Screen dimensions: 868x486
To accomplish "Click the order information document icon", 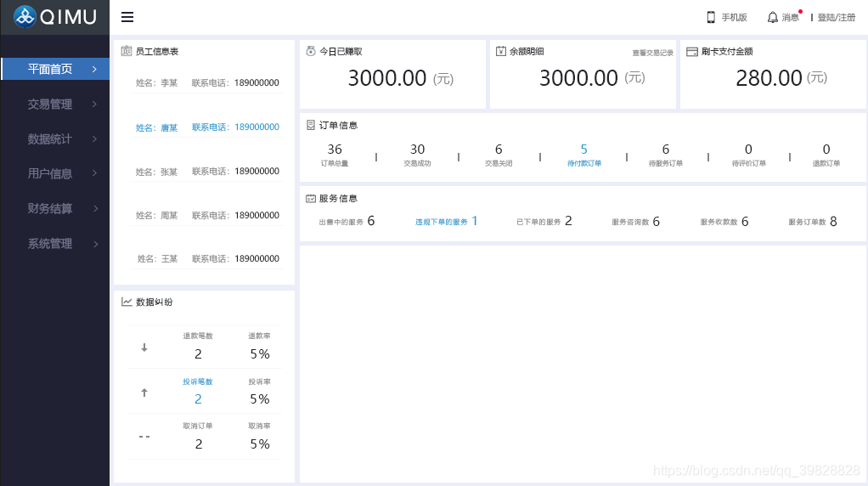I will pos(311,125).
